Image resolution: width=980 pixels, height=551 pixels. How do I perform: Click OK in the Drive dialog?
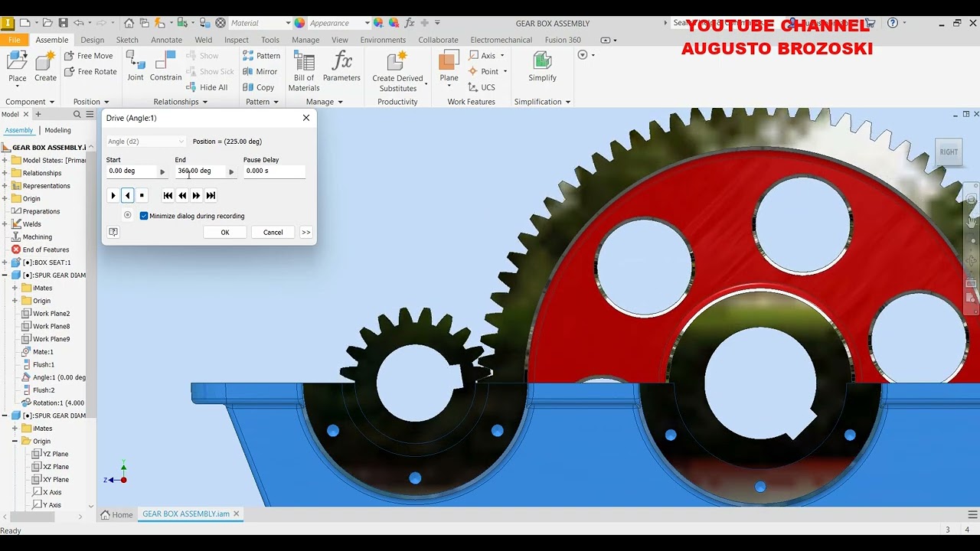tap(225, 232)
